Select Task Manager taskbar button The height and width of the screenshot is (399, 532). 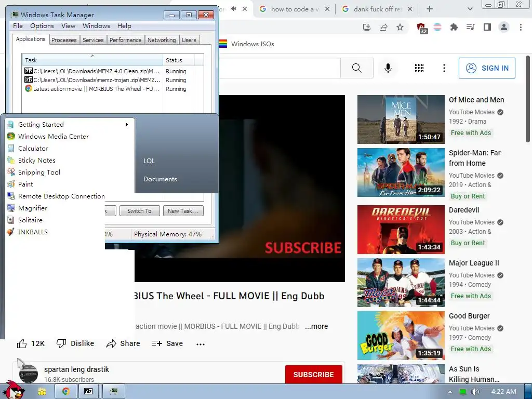pyautogui.click(x=114, y=392)
